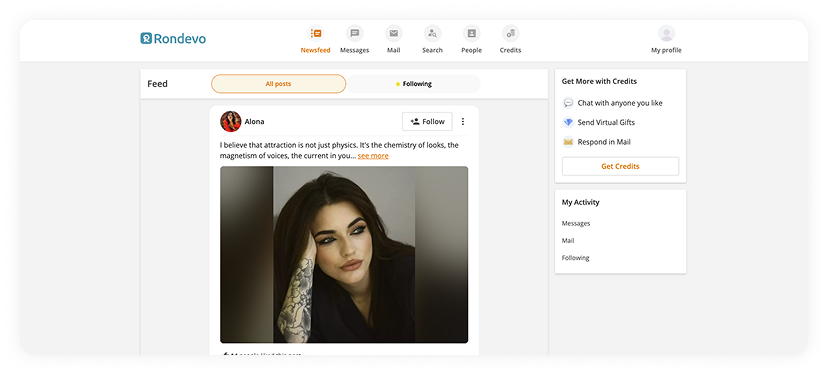Click the Rondevo logo
828x375 pixels.
(173, 39)
